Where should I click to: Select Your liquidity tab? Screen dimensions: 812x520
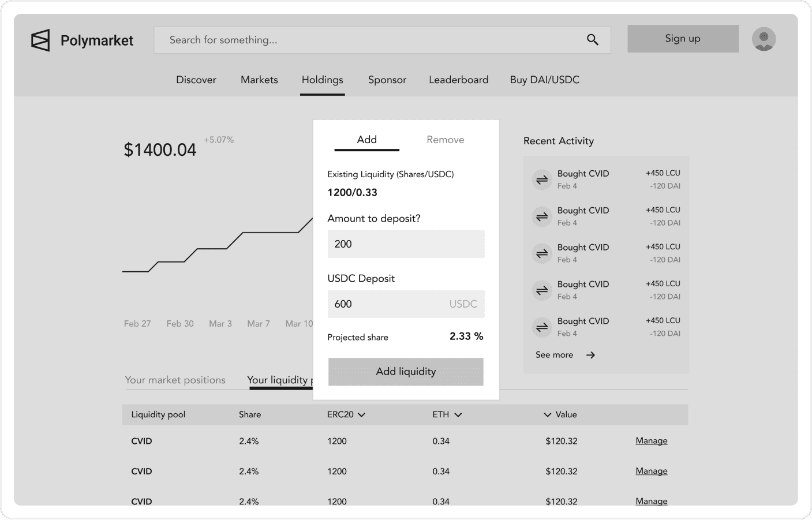(280, 380)
